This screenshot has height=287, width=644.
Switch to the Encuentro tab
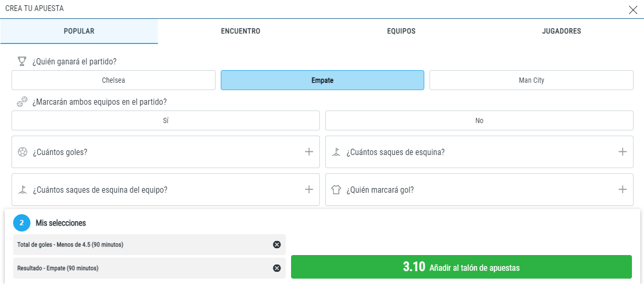[x=241, y=31]
